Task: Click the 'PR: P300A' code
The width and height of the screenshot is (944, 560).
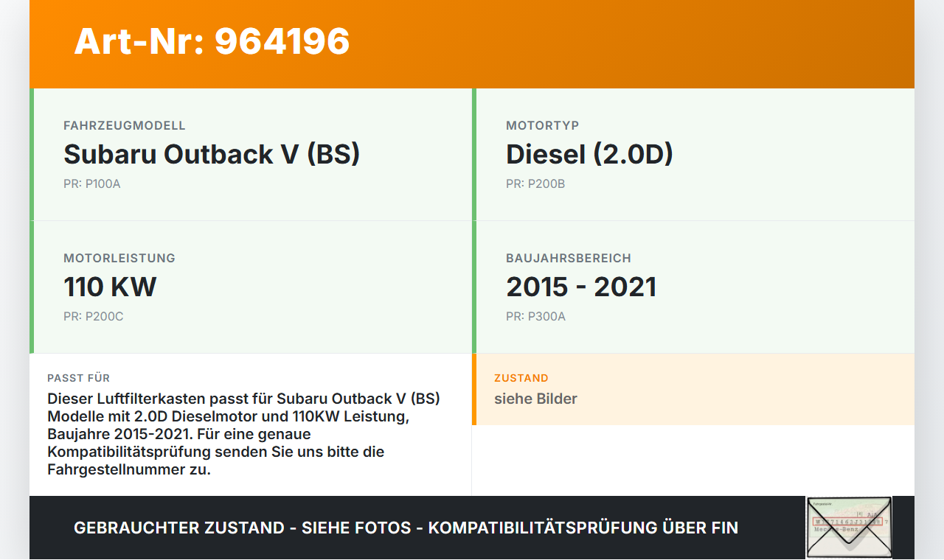Action: pyautogui.click(x=536, y=317)
